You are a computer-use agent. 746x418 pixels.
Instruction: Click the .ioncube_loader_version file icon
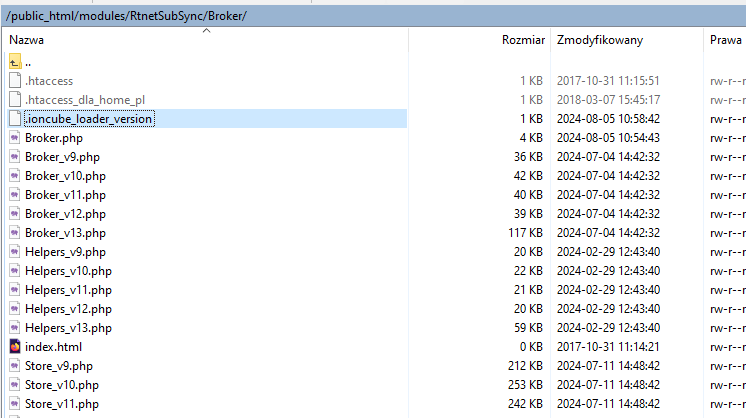(x=15, y=118)
